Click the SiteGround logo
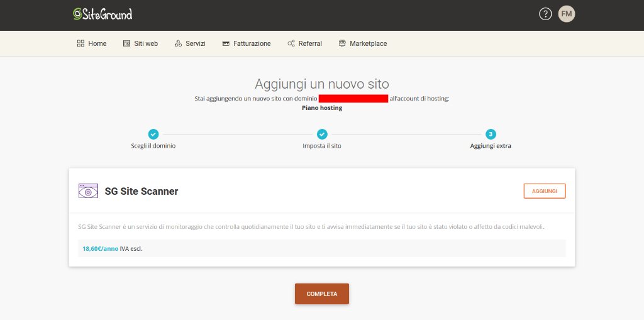The height and width of the screenshot is (320, 644). tap(103, 14)
